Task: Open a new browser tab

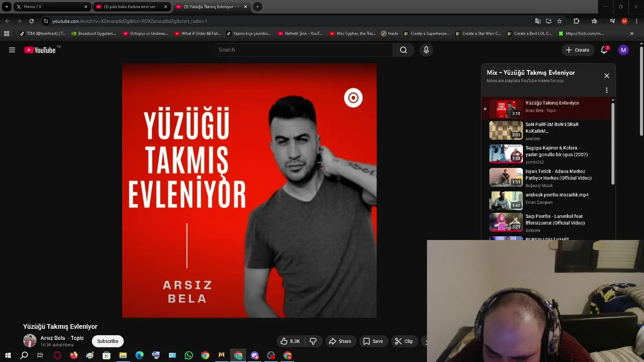Action: coord(258,7)
